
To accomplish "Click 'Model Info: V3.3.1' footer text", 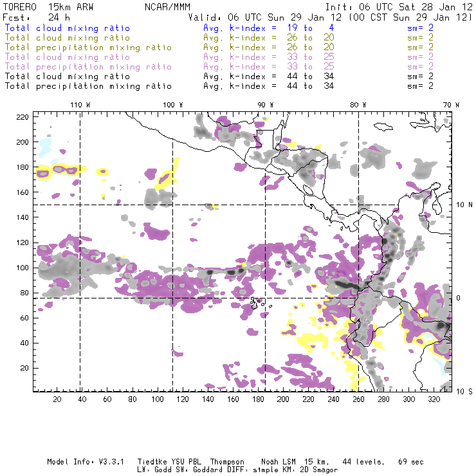I will click(86, 462).
